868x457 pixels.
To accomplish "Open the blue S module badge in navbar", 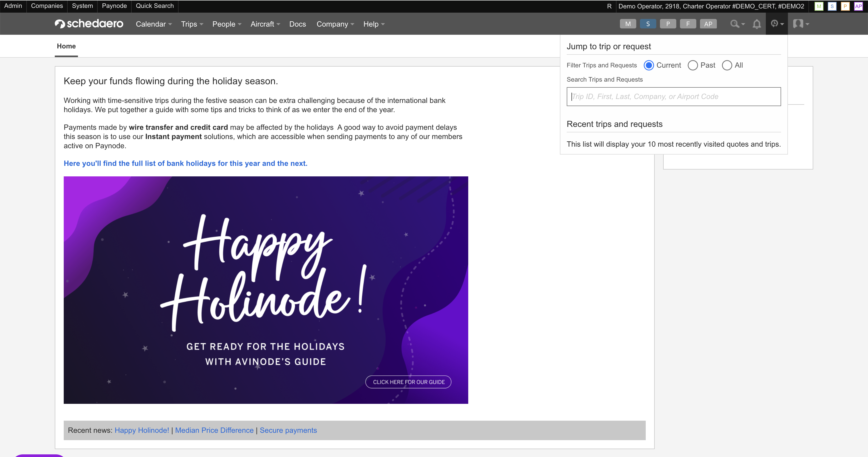I will tap(648, 24).
